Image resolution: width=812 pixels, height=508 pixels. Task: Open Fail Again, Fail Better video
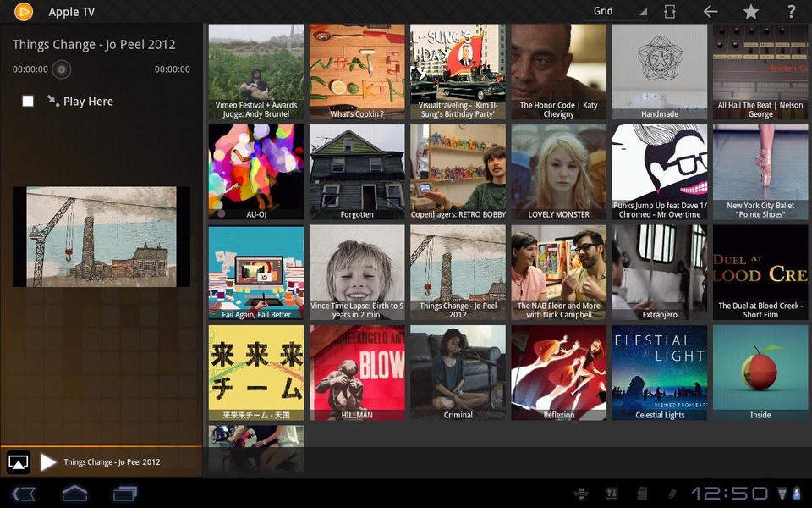click(256, 273)
